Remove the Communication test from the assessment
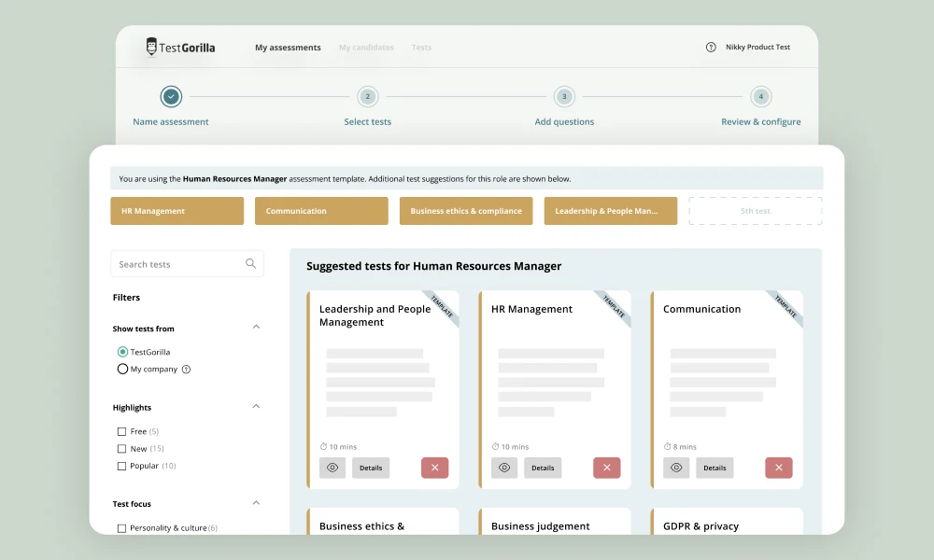 (x=778, y=468)
